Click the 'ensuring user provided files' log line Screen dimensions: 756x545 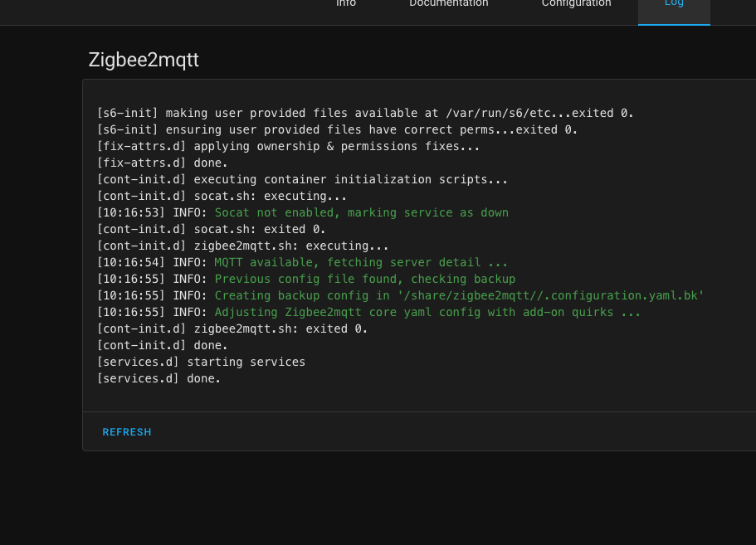tap(338, 129)
